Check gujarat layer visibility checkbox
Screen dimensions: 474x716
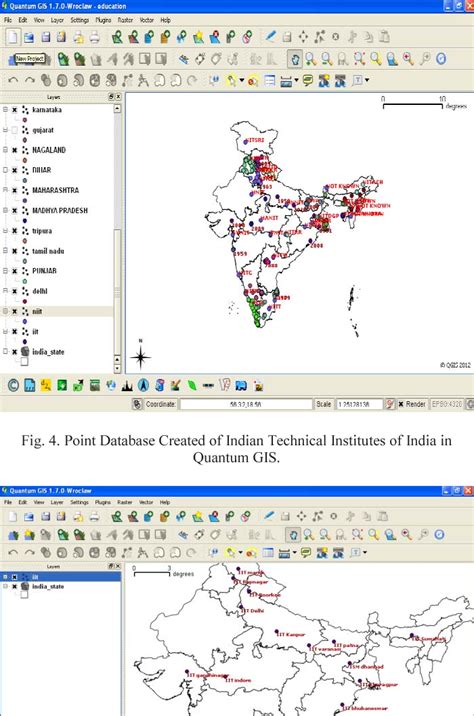[15, 130]
